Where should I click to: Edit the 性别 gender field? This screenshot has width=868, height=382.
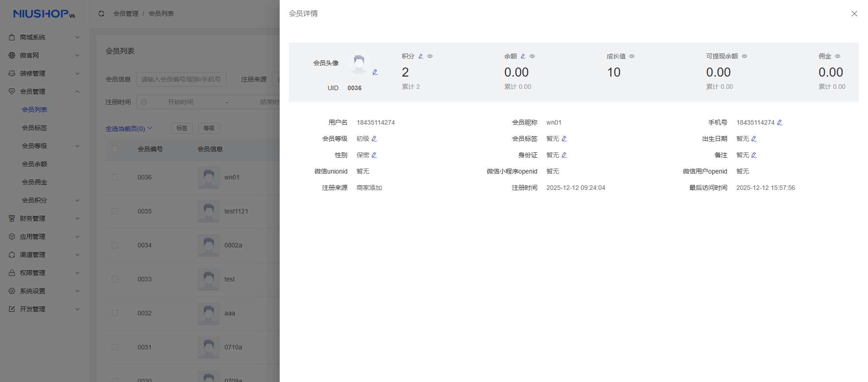pos(374,155)
